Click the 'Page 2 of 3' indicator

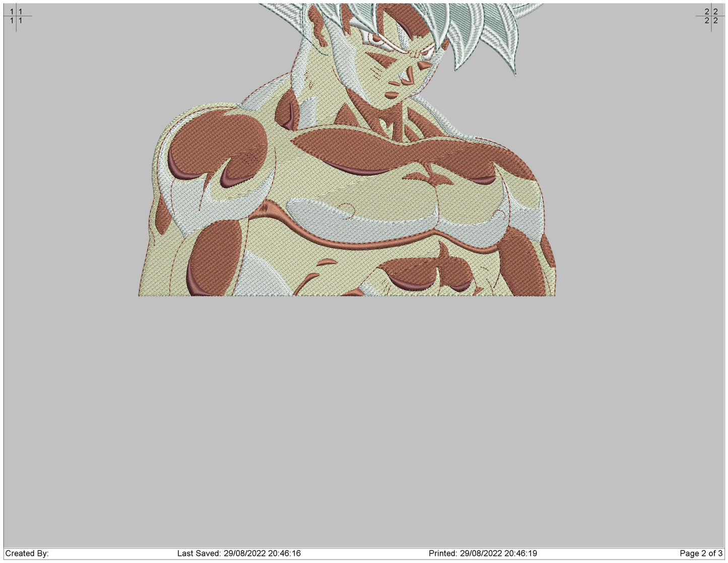click(701, 553)
